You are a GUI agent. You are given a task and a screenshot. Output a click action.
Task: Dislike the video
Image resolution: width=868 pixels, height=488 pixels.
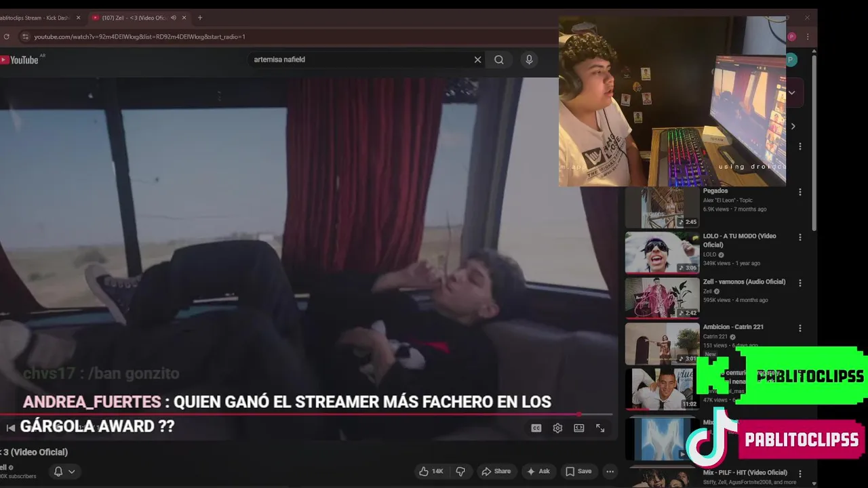click(460, 471)
